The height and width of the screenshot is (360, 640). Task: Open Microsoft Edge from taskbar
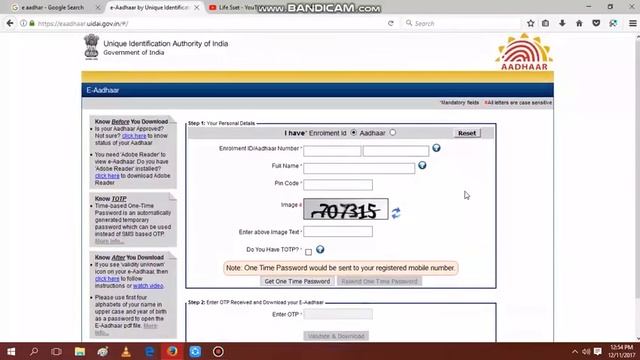149,351
